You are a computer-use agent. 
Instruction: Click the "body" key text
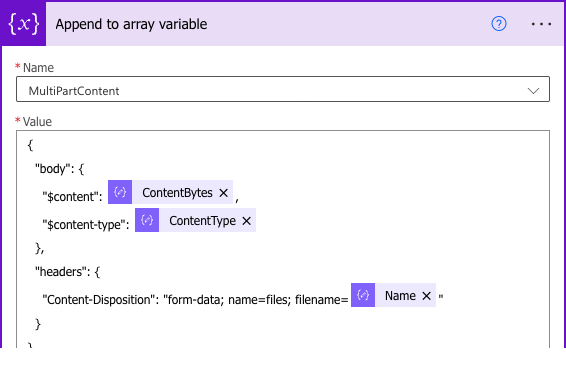click(x=52, y=169)
